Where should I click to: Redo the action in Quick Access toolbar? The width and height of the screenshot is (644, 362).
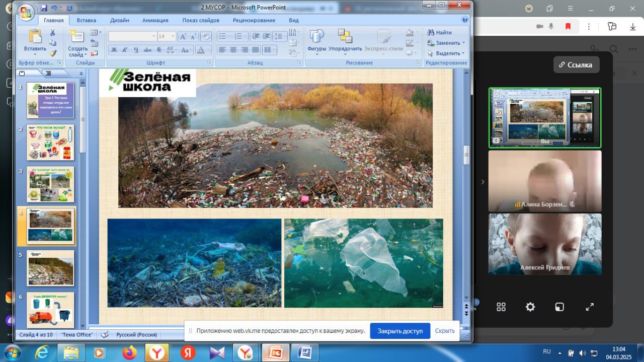(x=69, y=9)
